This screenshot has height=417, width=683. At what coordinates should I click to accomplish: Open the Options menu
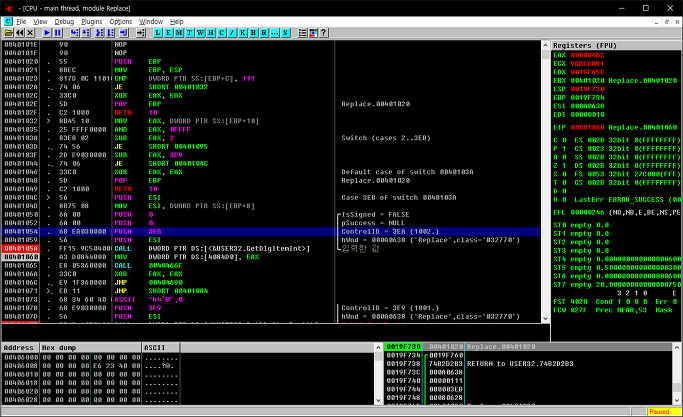[121, 21]
